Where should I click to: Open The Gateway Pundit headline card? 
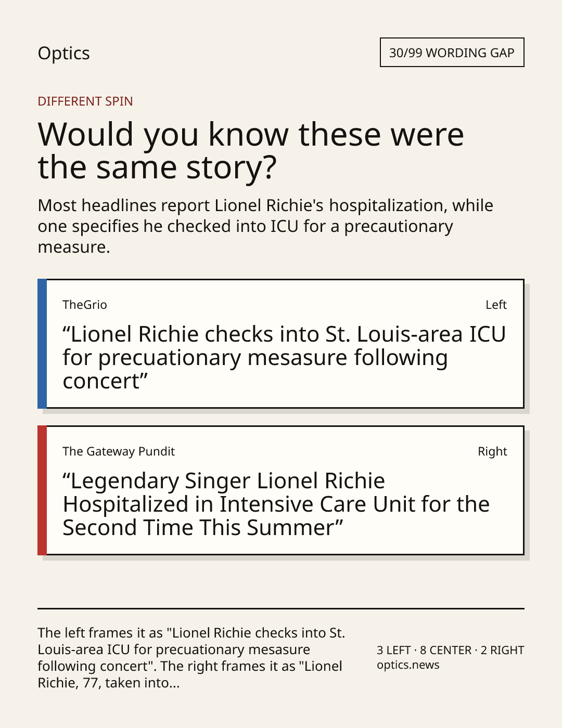pos(281,490)
